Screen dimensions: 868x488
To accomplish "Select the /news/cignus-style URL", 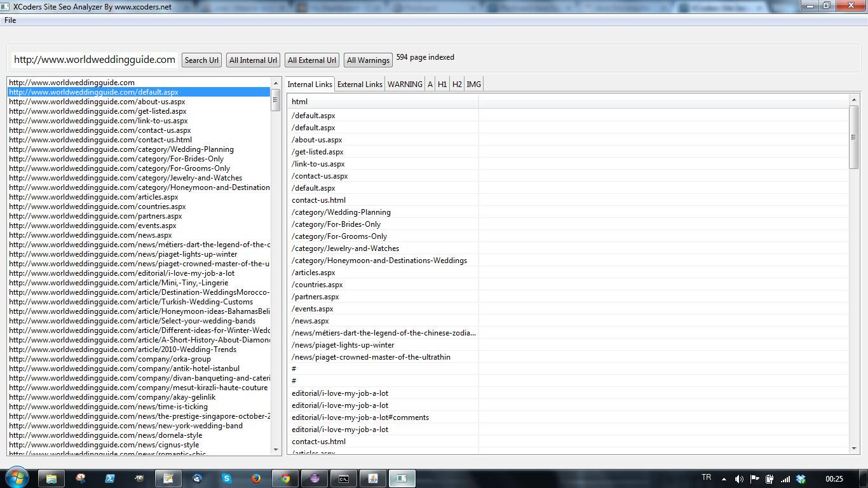I will [x=139, y=444].
